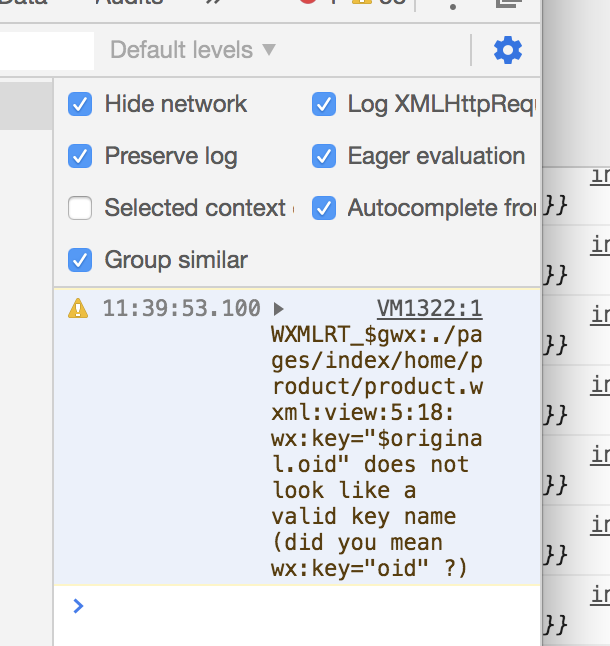Disable Log XMLHttpRequests checkbox
The width and height of the screenshot is (610, 646).
coord(323,104)
